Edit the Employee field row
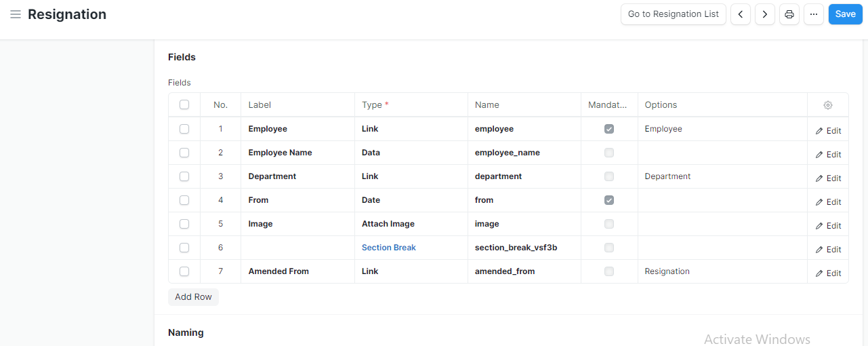The width and height of the screenshot is (868, 346). tap(828, 131)
